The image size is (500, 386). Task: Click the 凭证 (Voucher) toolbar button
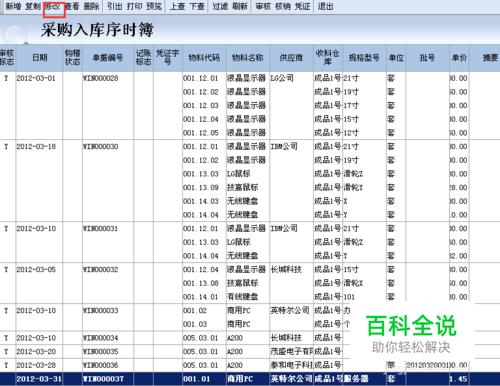pos(302,6)
